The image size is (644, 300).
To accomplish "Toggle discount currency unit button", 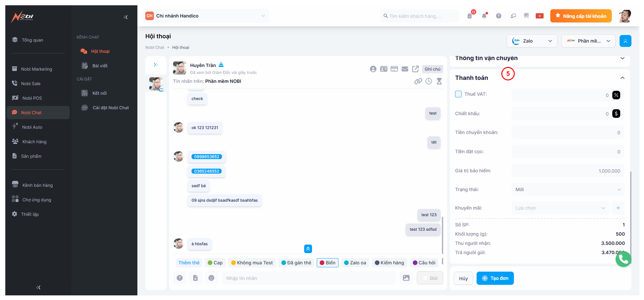I will click(616, 114).
